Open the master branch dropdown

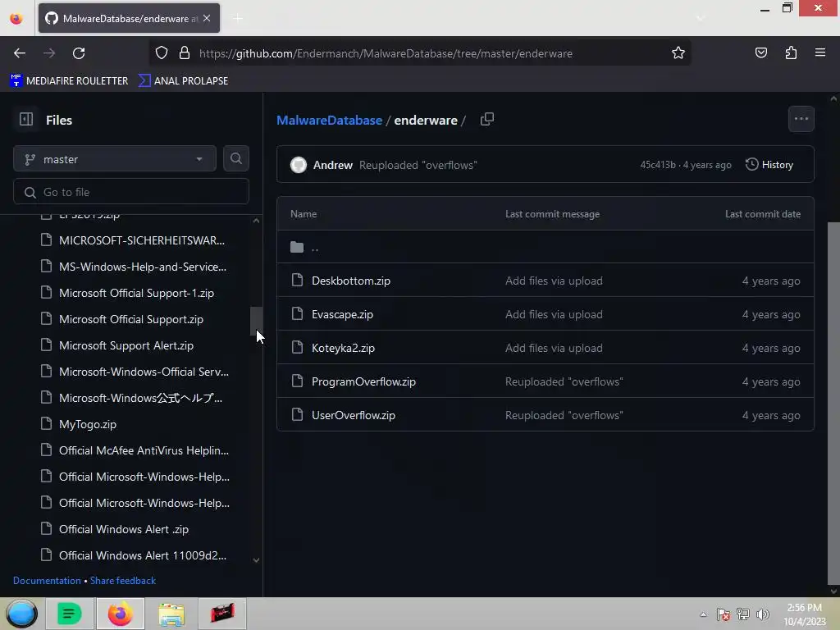115,159
